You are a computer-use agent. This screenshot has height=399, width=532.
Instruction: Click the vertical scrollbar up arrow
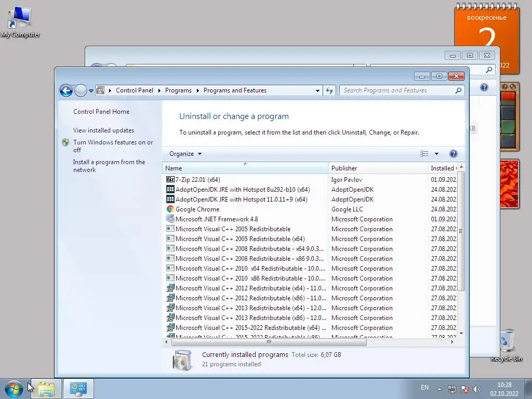coord(461,168)
